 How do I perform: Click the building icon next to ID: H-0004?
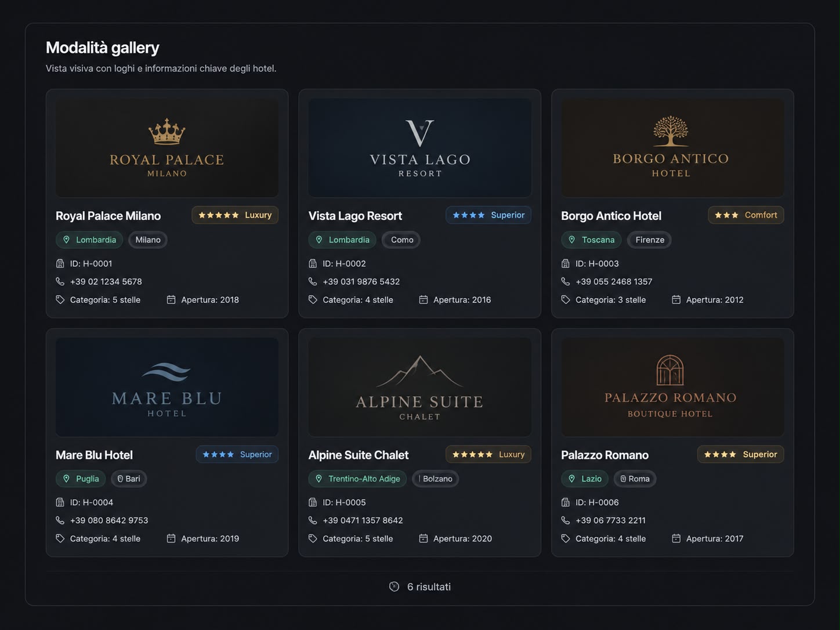pos(60,502)
